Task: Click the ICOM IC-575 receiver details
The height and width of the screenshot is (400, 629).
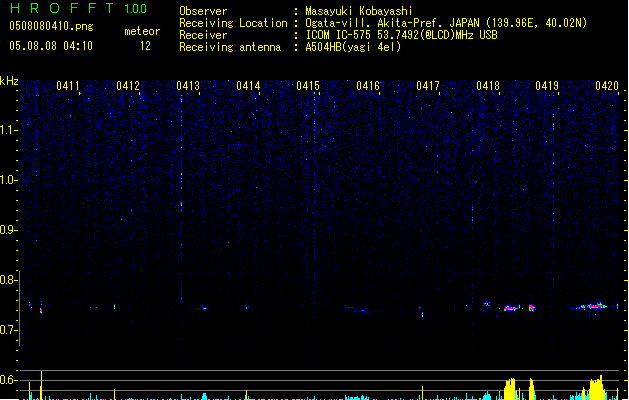Action: click(x=402, y=35)
